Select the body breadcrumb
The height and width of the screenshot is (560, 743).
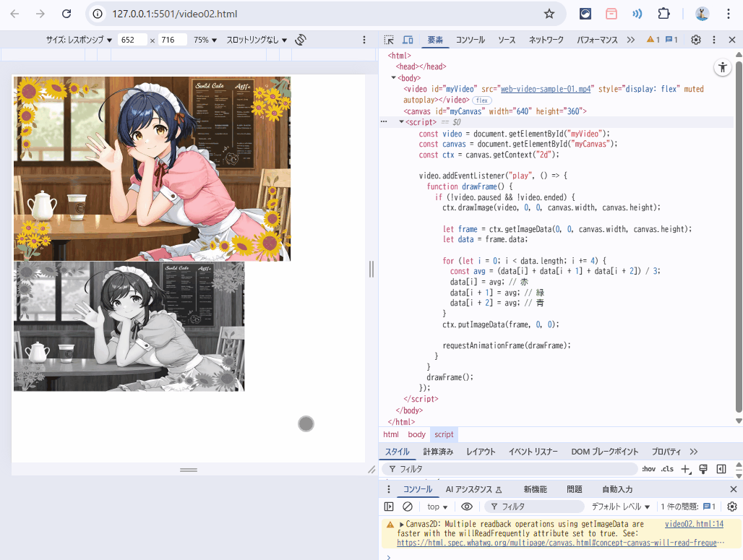point(416,434)
